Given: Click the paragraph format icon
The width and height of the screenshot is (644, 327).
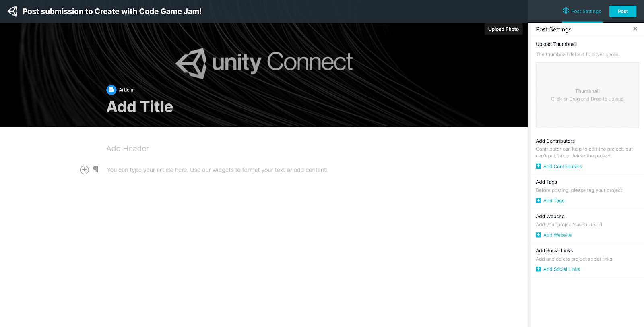Looking at the screenshot, I should point(96,169).
